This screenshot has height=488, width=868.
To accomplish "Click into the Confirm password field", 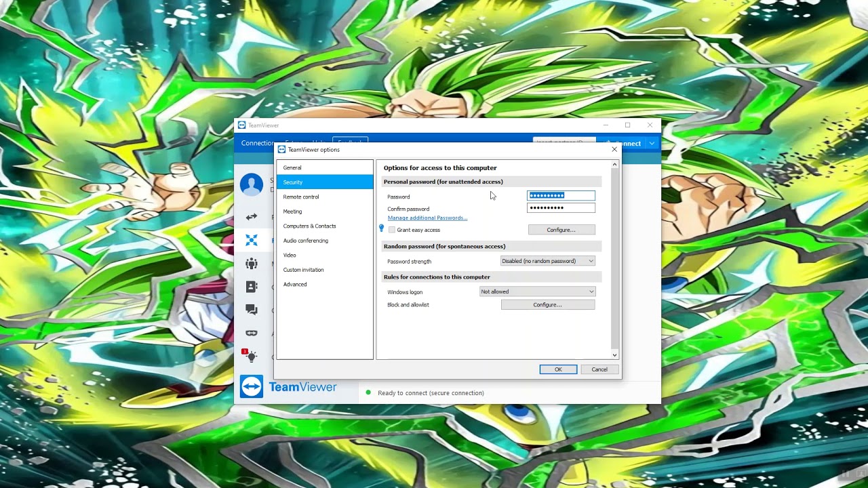I will (561, 208).
